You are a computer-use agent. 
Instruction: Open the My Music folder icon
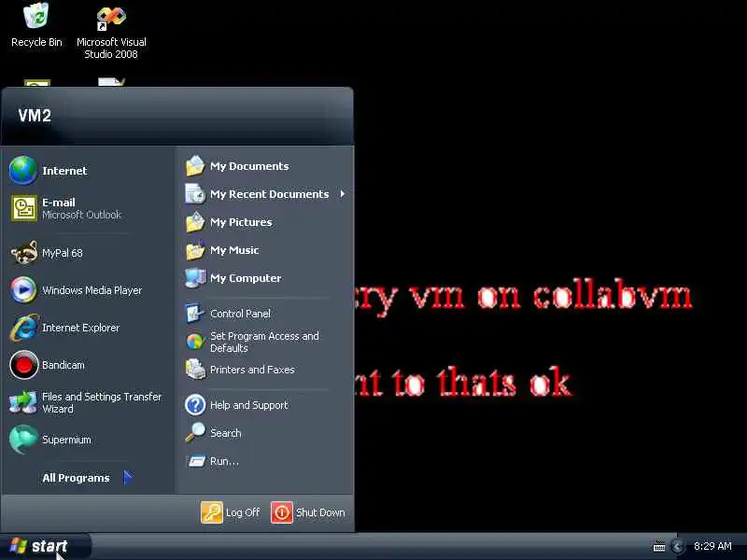tap(195, 250)
